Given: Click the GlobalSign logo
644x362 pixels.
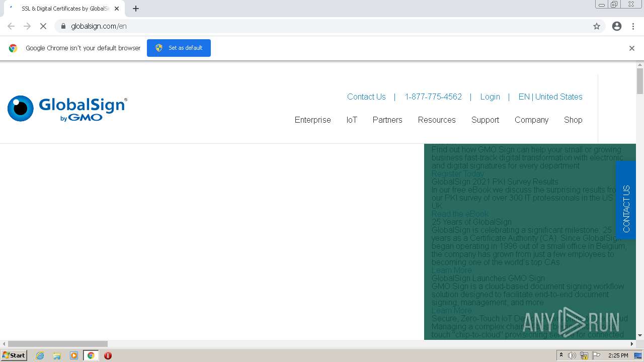Looking at the screenshot, I should pyautogui.click(x=67, y=109).
